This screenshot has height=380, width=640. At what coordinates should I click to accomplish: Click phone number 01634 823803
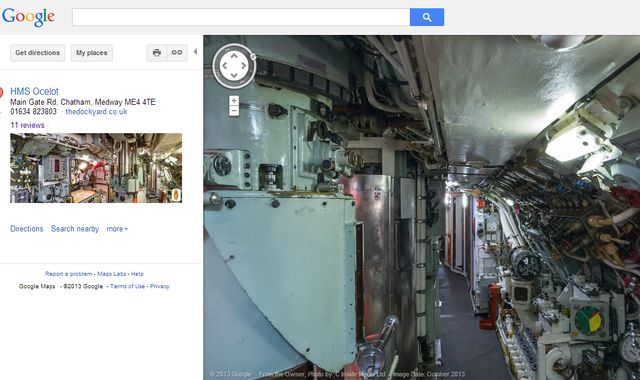click(x=33, y=111)
